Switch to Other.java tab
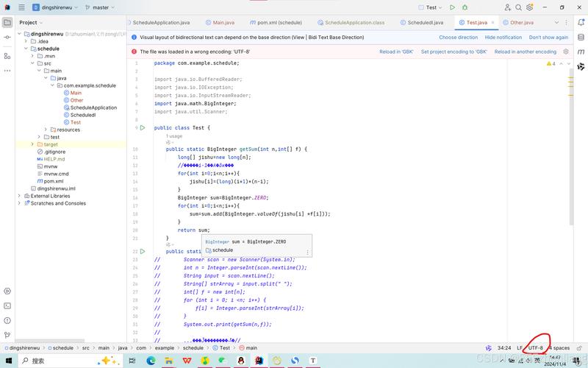Viewport: 588px width, 368px height. click(518, 23)
